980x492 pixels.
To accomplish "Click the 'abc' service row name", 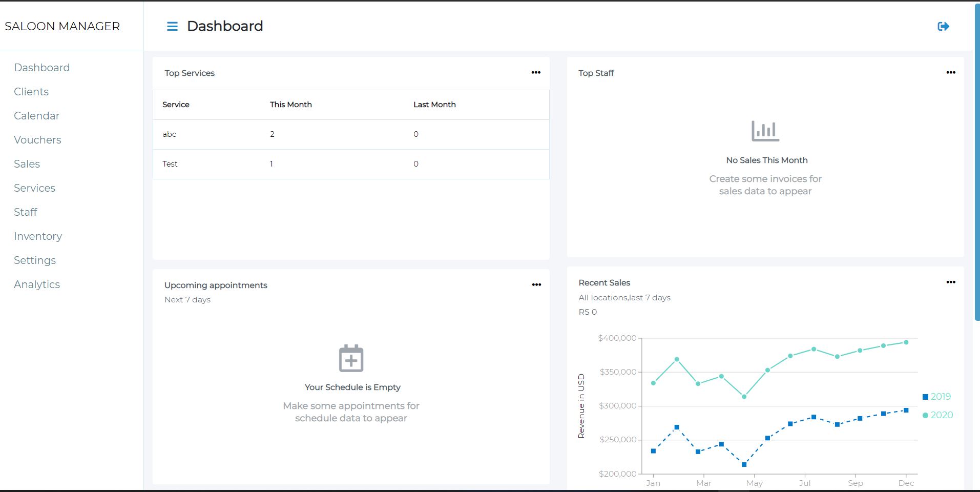I will coord(169,134).
